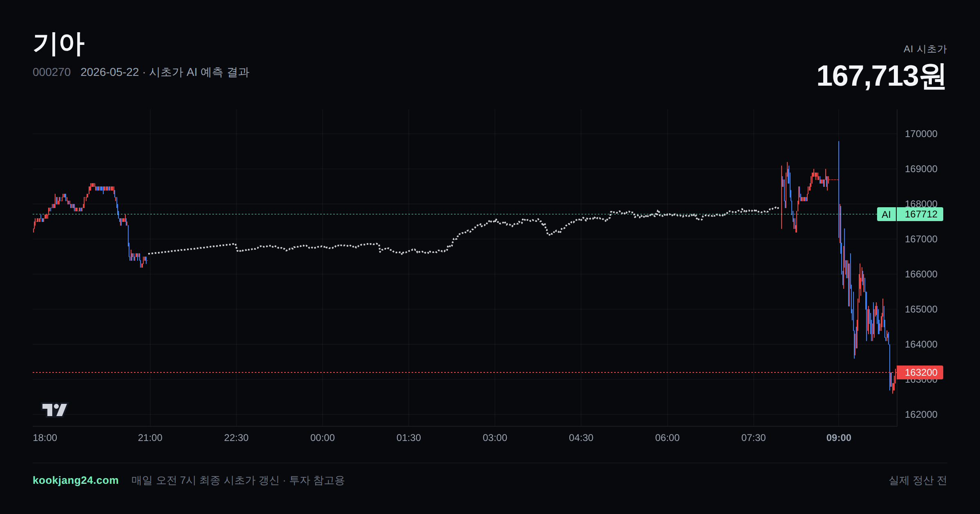This screenshot has width=980, height=514.
Task: Click the 22:30 time axis label
Action: click(x=236, y=438)
